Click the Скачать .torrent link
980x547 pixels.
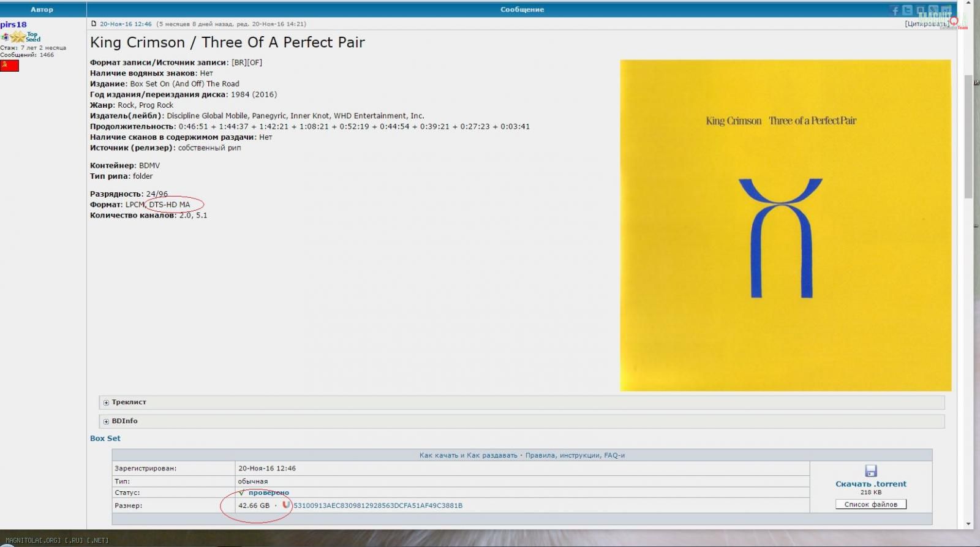[870, 484]
